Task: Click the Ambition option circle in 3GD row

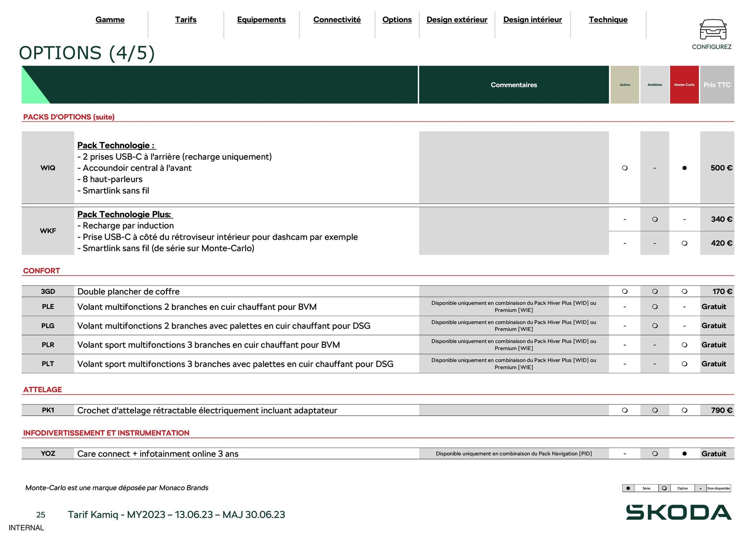Action: pyautogui.click(x=654, y=292)
